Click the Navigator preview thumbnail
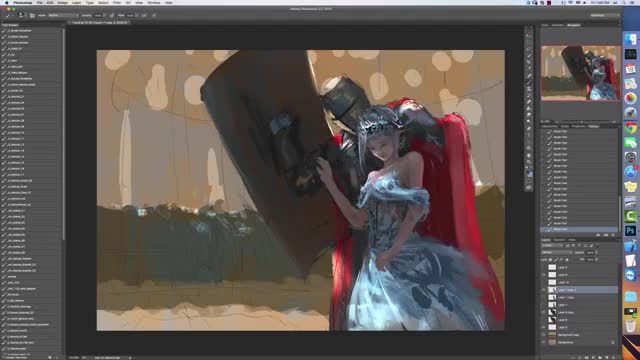 coord(580,73)
